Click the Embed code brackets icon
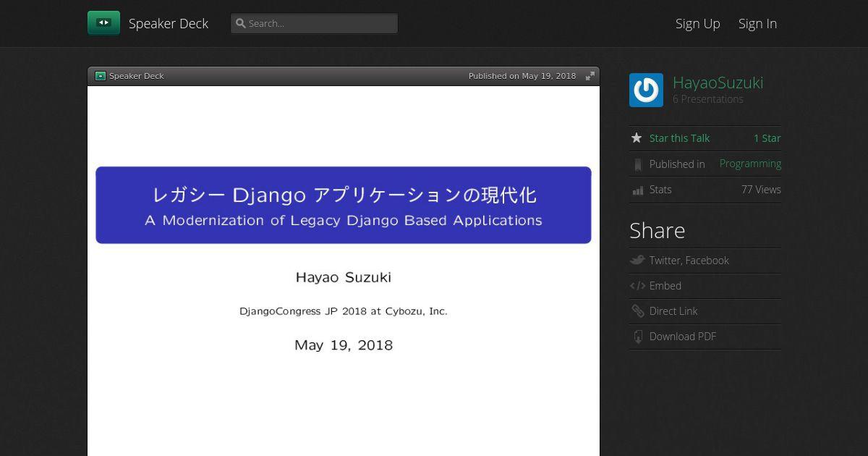This screenshot has height=456, width=868. tap(637, 286)
